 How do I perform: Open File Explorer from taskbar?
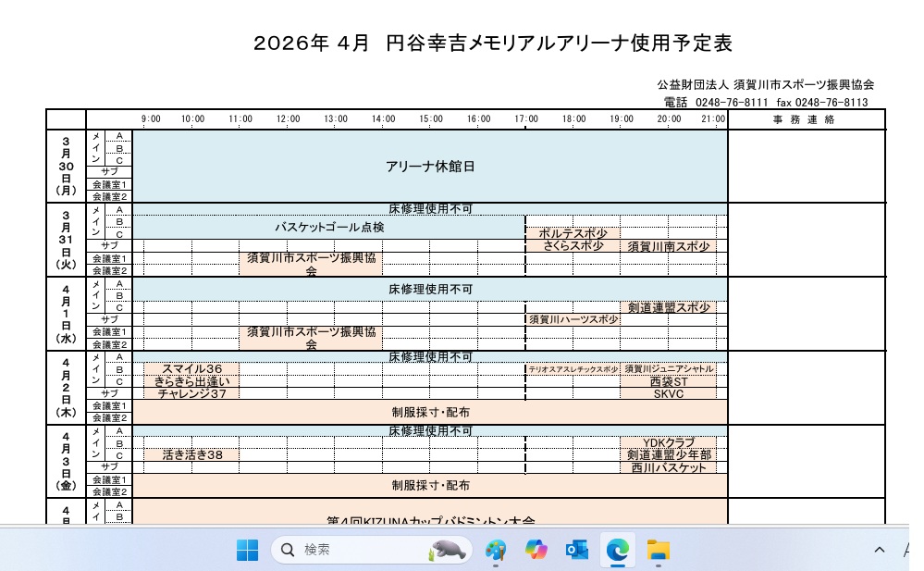pyautogui.click(x=658, y=550)
